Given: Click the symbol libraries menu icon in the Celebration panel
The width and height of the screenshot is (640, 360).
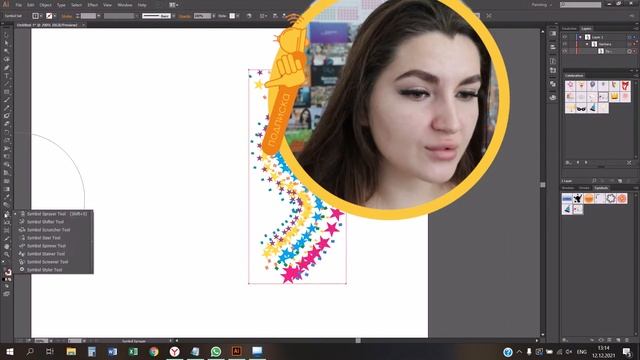Looking at the screenshot, I should point(568,162).
